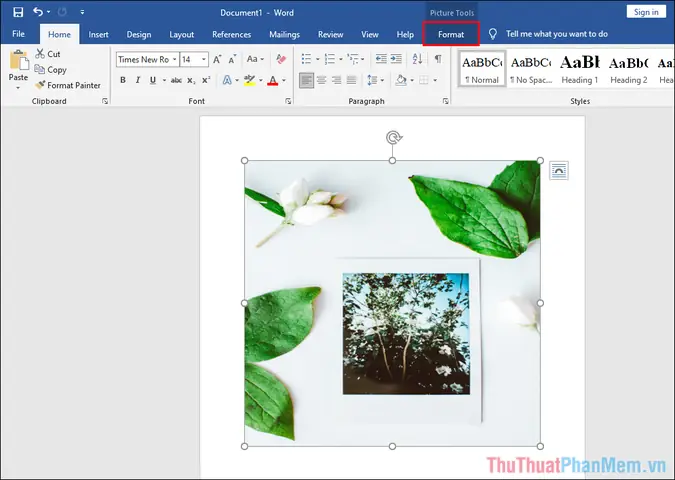Apply the red font color swatch

(x=272, y=81)
